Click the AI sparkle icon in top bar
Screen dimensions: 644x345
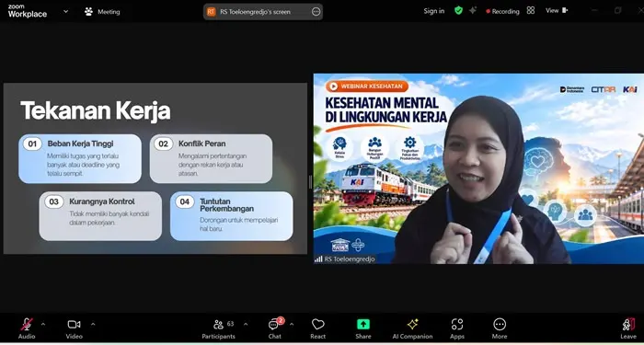pyautogui.click(x=473, y=11)
